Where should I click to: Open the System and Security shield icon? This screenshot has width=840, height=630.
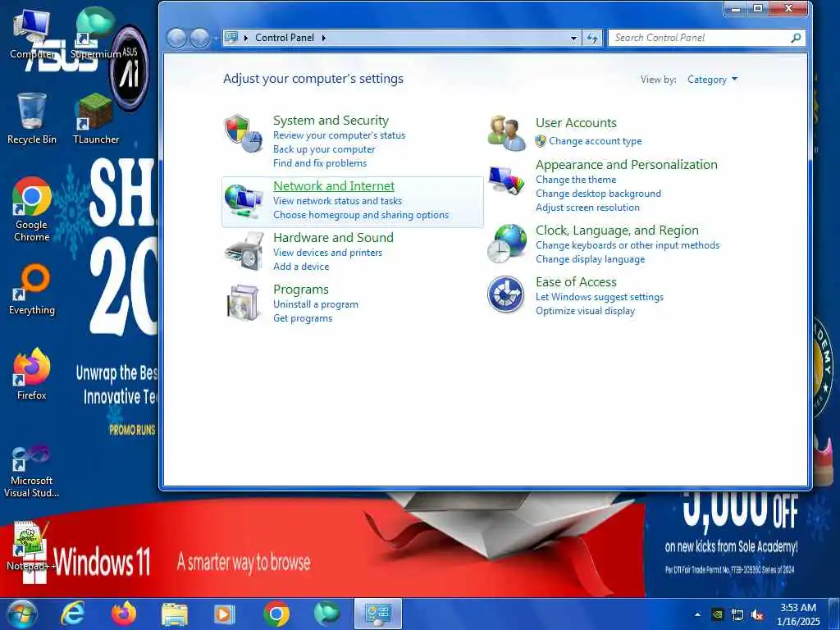click(x=244, y=134)
